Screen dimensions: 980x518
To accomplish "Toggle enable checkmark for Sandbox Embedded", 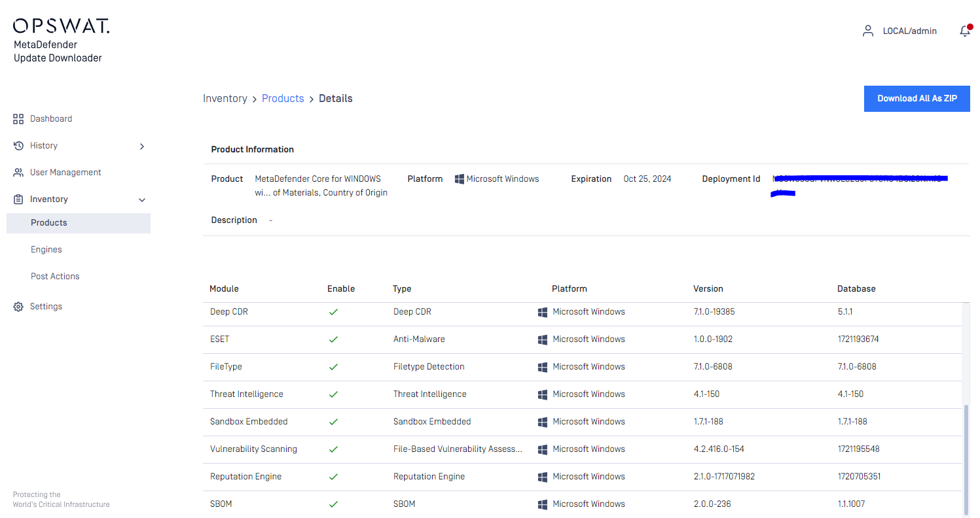I will [333, 422].
